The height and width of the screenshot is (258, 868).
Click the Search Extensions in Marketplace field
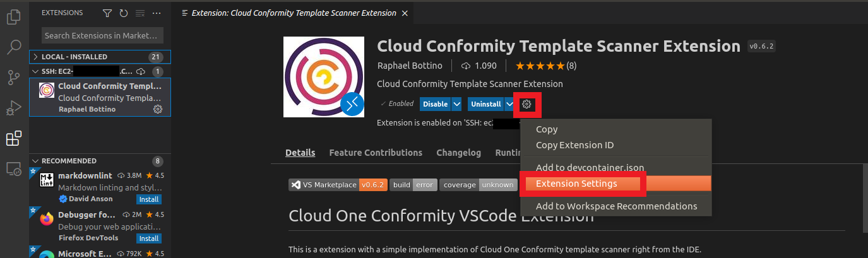pos(103,36)
